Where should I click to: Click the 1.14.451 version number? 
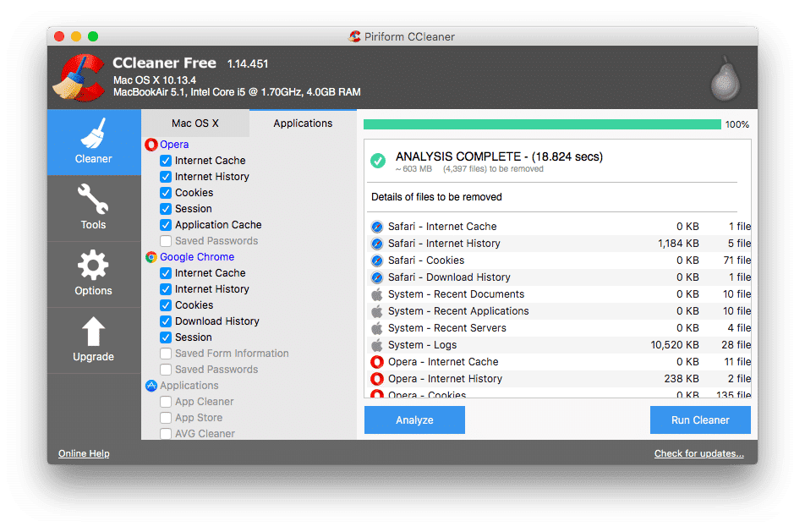coord(248,64)
